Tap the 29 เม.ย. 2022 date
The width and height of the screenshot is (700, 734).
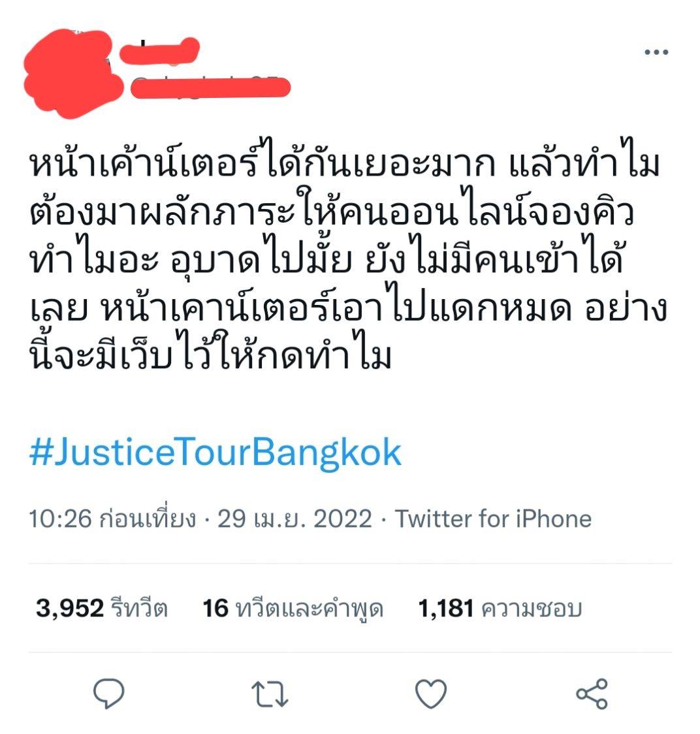pyautogui.click(x=295, y=519)
